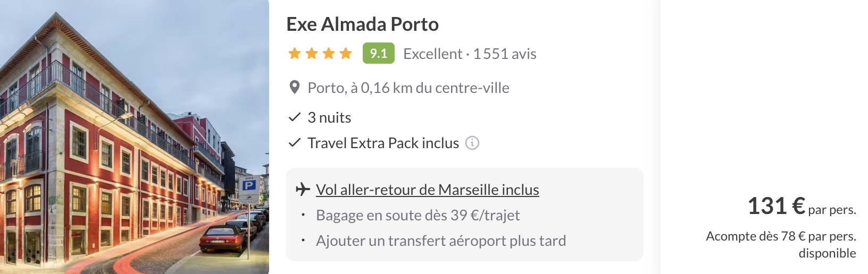Click the second gold star rating icon
868x274 pixels.
tap(312, 53)
